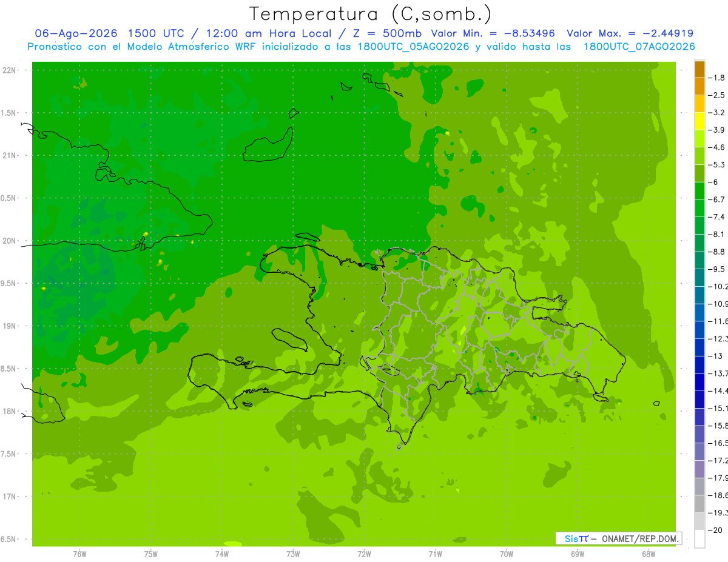Click the '17N' latitude label
Screen dimensions: 728x562
coord(10,497)
